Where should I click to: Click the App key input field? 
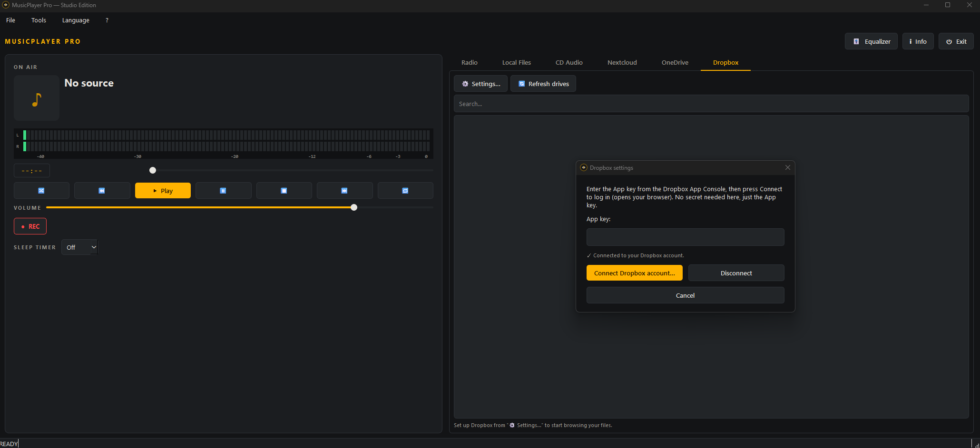click(x=686, y=237)
